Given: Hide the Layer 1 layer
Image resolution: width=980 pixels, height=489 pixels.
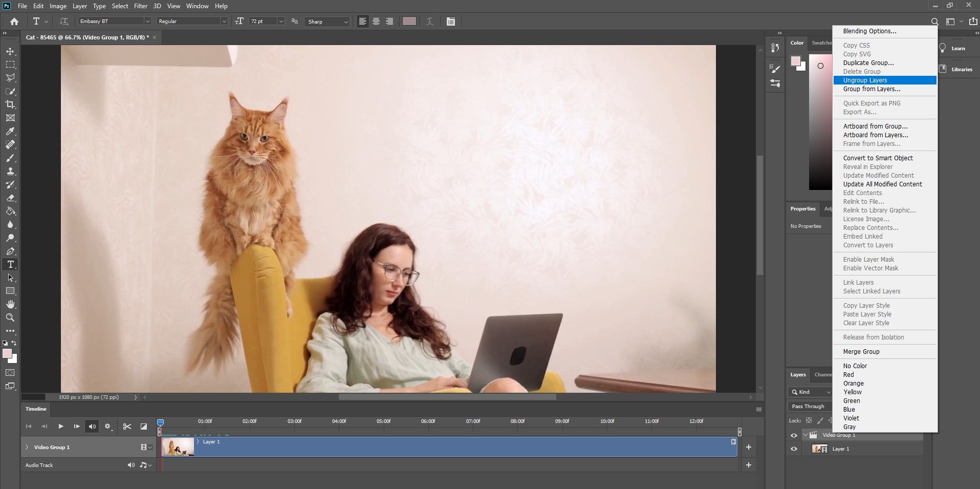Looking at the screenshot, I should tap(794, 449).
